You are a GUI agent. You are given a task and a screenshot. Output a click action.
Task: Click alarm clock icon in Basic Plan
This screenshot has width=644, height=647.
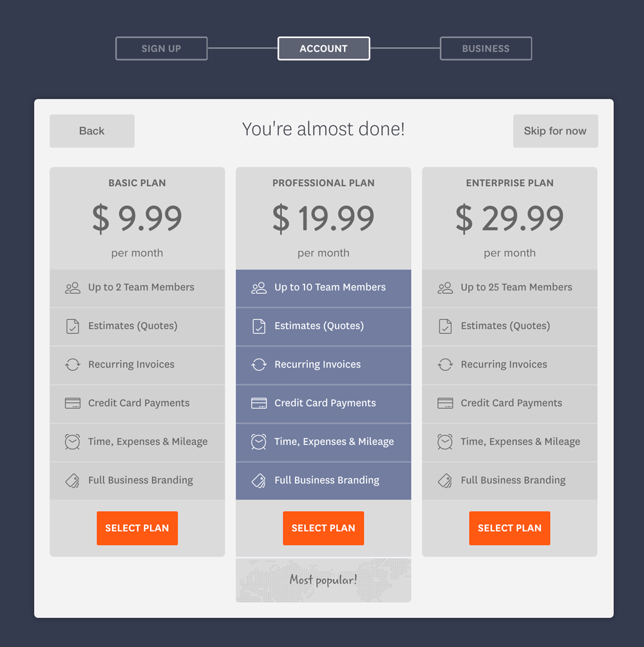point(72,442)
